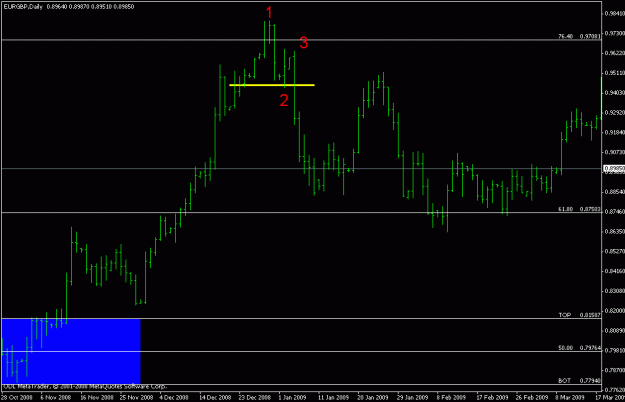This screenshot has width=625, height=402.
Task: Click the 76.40 Fibonacci level label
Action: coord(565,36)
